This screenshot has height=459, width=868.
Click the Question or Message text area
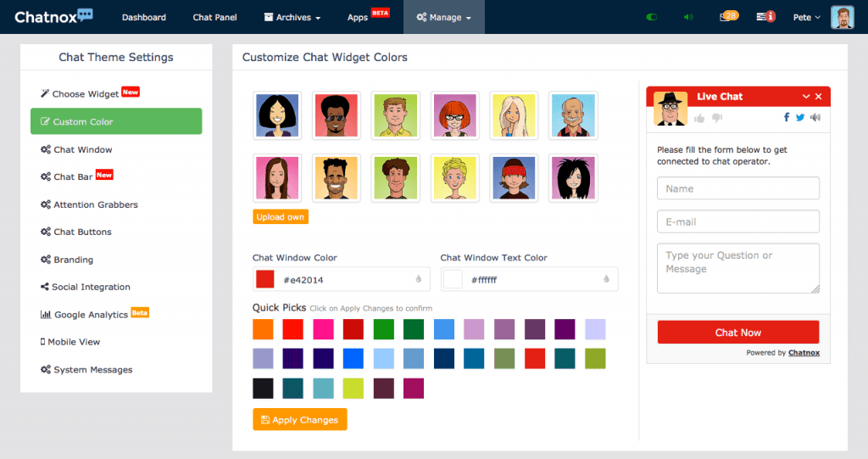[x=738, y=268]
